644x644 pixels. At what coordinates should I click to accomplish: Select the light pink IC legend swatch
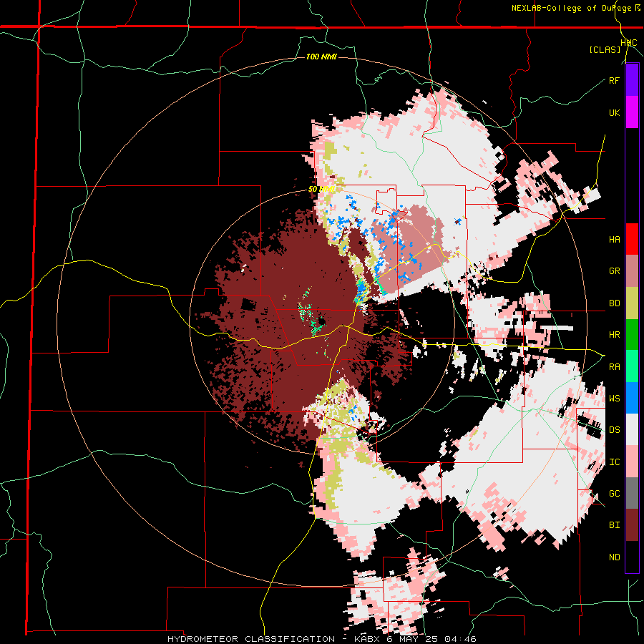tap(632, 462)
